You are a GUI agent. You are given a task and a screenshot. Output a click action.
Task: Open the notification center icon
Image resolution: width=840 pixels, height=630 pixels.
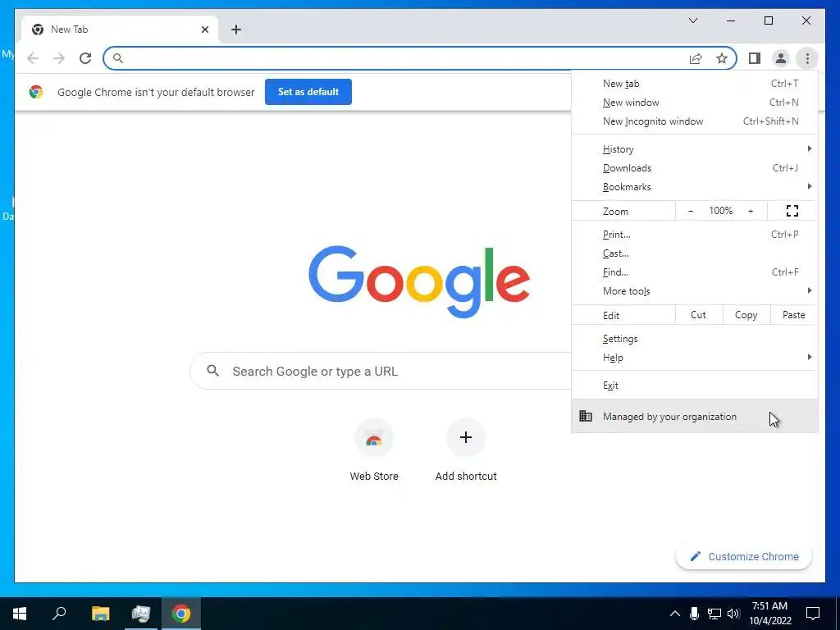pos(813,614)
